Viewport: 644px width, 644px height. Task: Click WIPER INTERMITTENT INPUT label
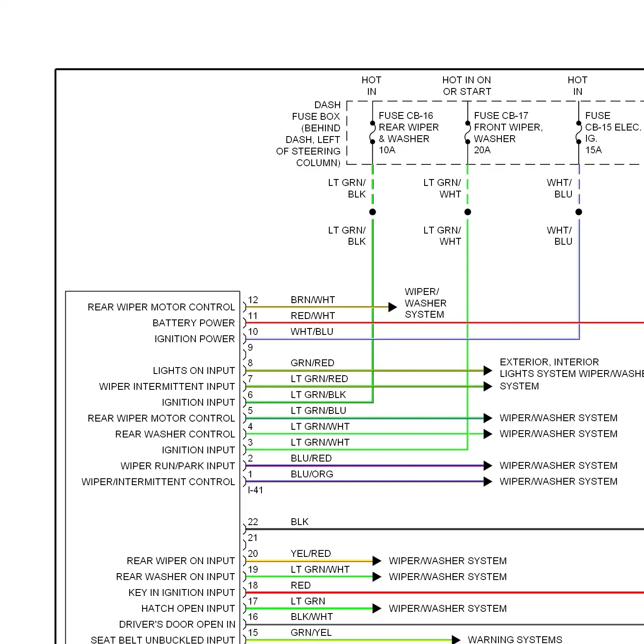tap(167, 386)
